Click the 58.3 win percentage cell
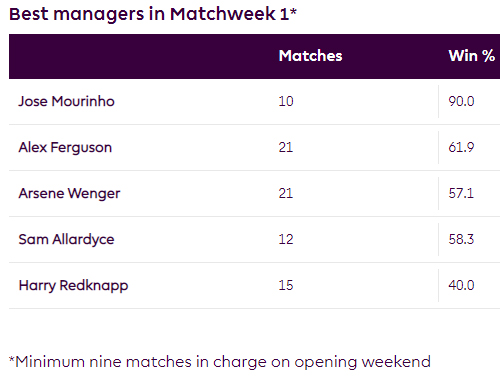500x382 pixels. (x=461, y=239)
